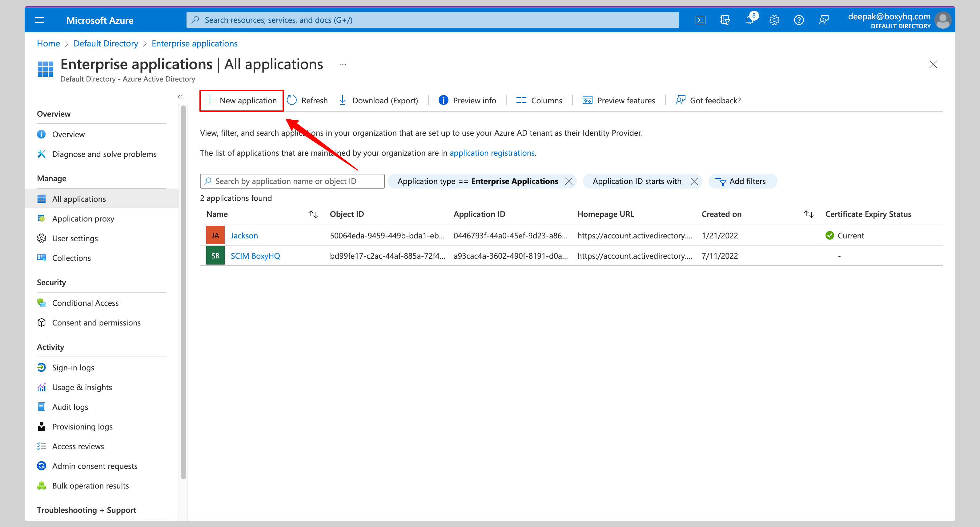This screenshot has width=980, height=527.
Task: Click the New application button
Action: tap(241, 100)
